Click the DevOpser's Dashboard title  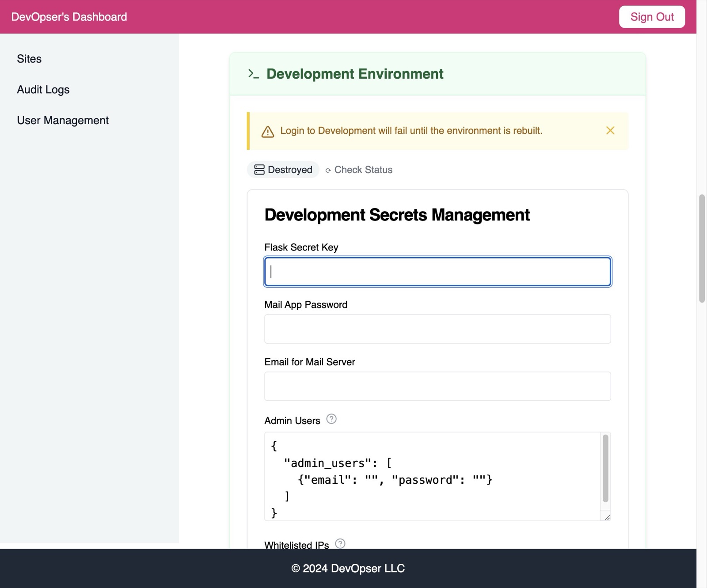(69, 17)
